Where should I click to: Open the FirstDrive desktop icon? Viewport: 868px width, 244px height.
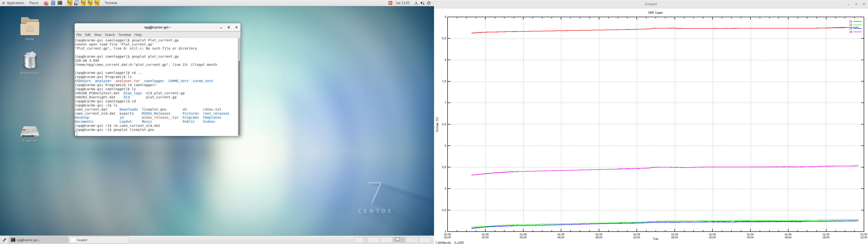pos(30,131)
